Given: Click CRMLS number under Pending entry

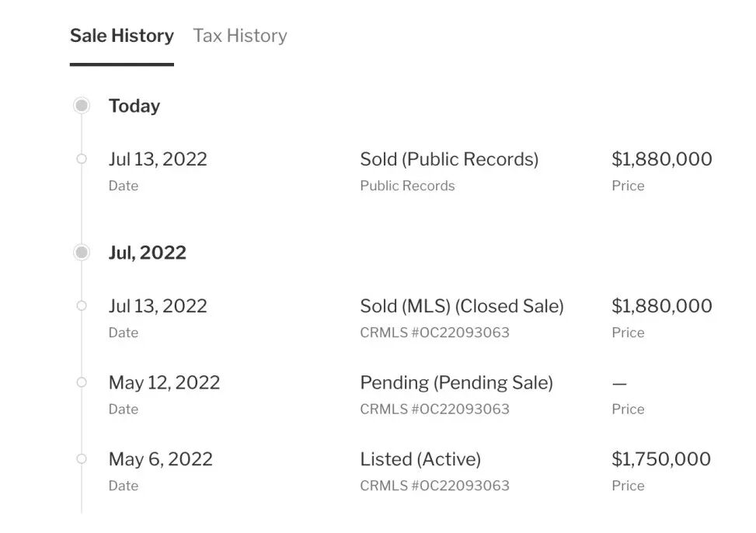Looking at the screenshot, I should tap(434, 409).
